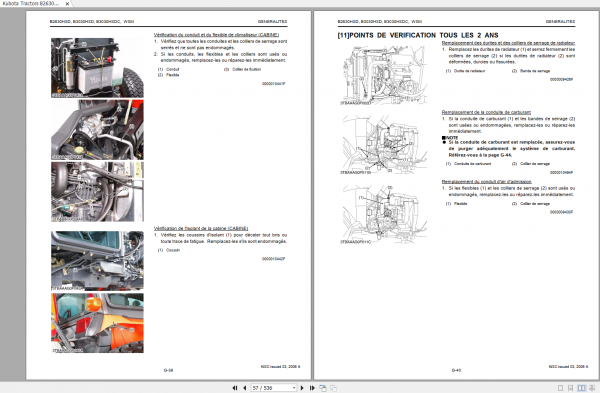Click heading '[11]POINTS DE VERIFICATION TOUS LES 2 ANS'
Image resolution: width=600 pixels, height=393 pixels.
coord(418,35)
